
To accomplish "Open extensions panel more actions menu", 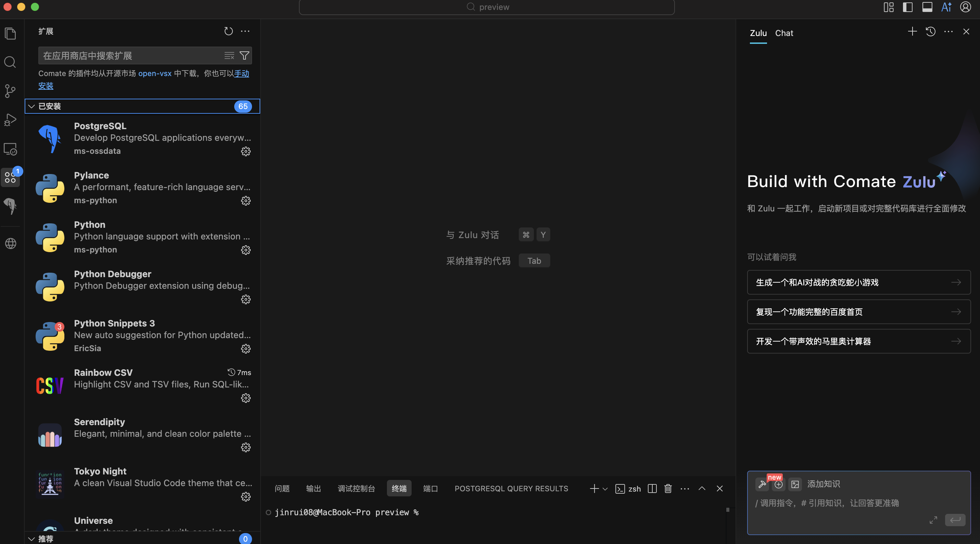I will pyautogui.click(x=246, y=31).
